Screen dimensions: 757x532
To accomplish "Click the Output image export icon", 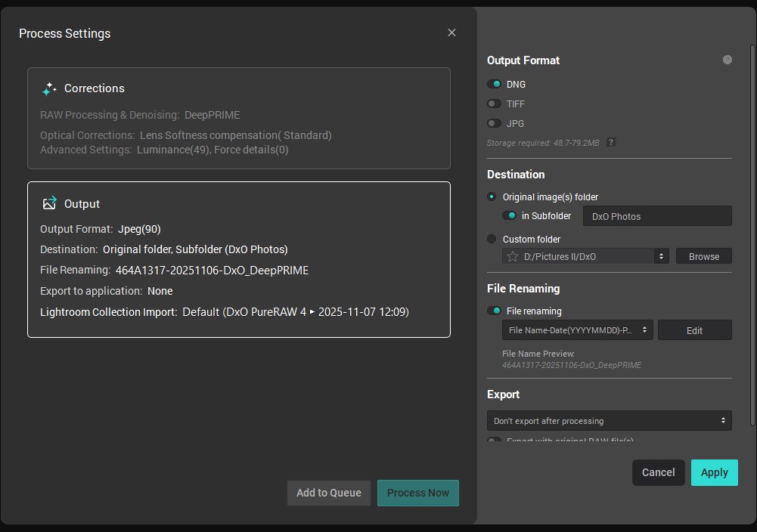I will (x=49, y=203).
